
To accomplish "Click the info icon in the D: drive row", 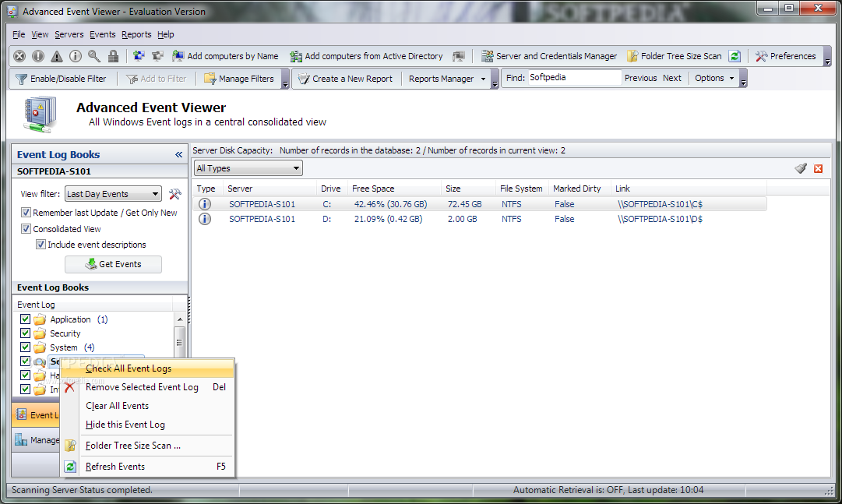I will point(205,219).
